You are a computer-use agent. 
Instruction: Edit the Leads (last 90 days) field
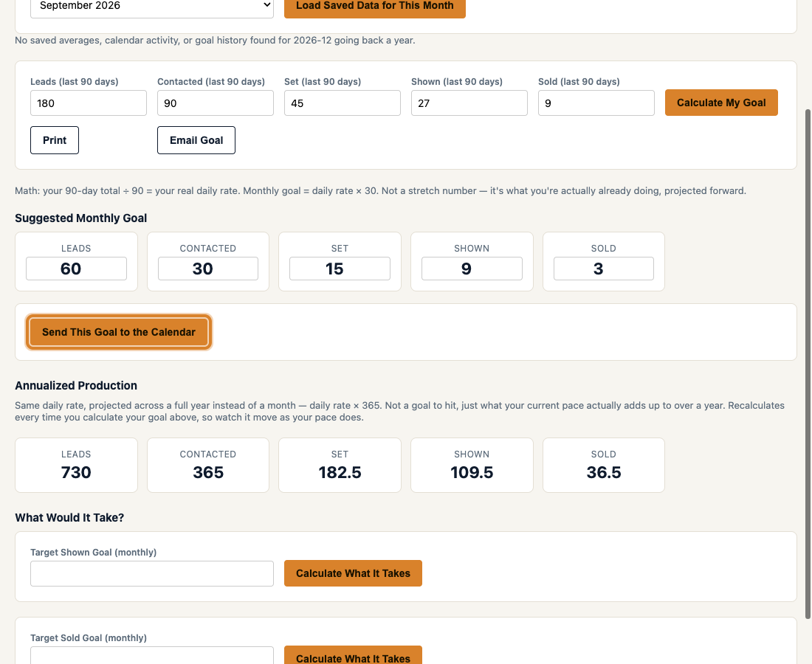pyautogui.click(x=89, y=103)
